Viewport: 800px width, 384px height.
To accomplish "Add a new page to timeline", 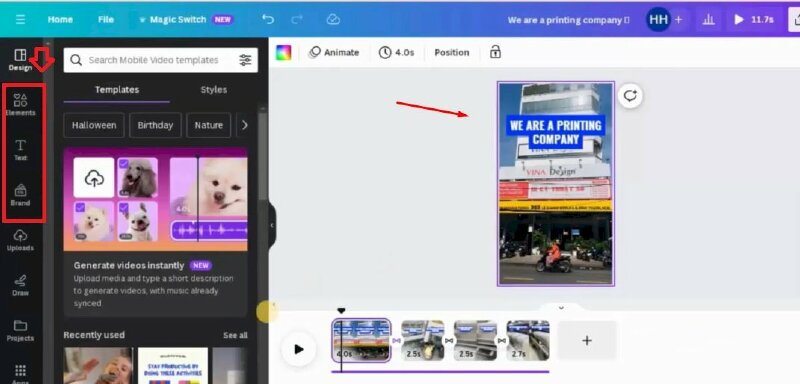I will tap(587, 341).
